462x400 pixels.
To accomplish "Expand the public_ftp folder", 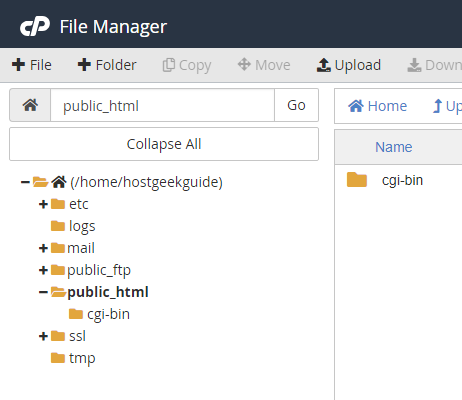I will [x=43, y=270].
